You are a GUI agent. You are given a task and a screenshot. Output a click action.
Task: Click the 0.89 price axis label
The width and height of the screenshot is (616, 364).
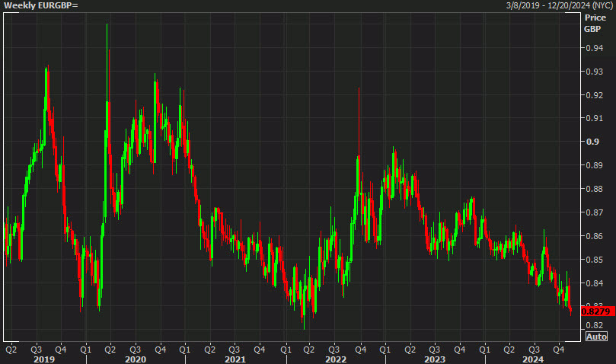[595, 165]
